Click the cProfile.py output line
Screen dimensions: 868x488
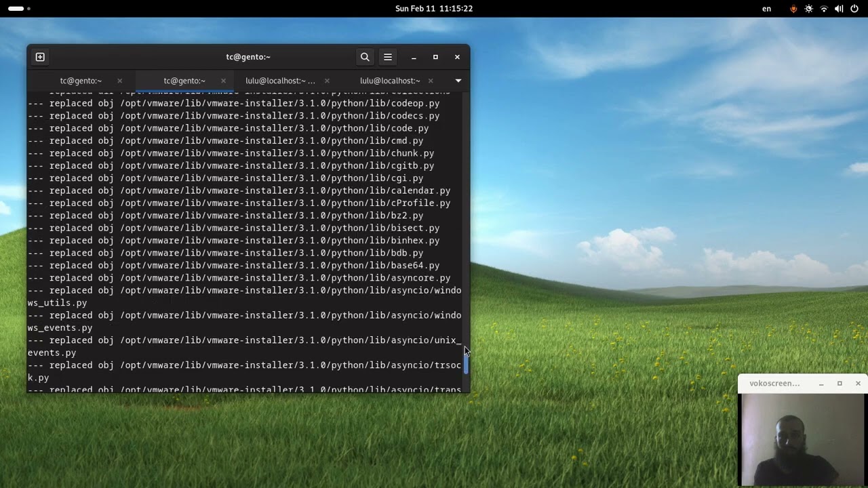tap(239, 203)
